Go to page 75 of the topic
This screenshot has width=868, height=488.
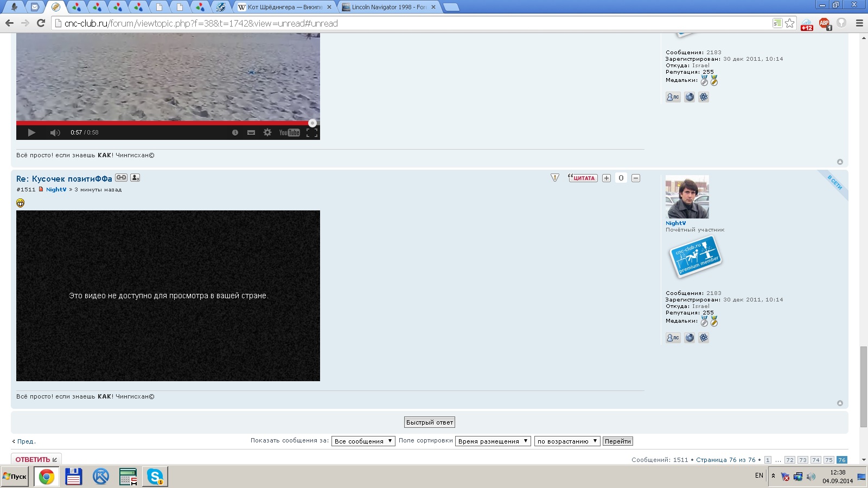(x=828, y=460)
